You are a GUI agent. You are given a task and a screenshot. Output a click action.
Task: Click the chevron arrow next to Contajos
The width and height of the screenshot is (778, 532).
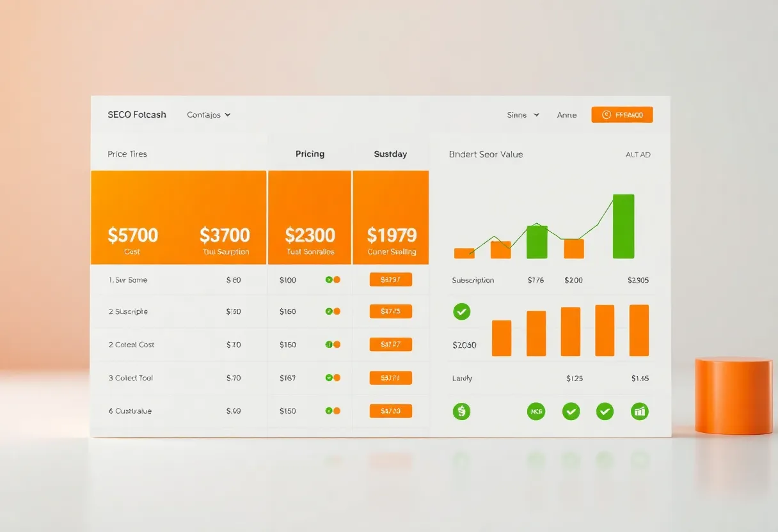click(x=228, y=115)
